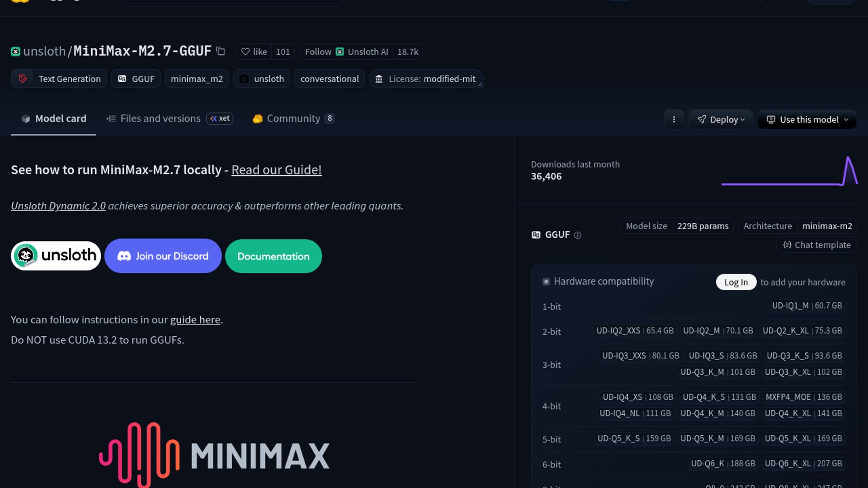Select the UD-Q4_K_XL 141 GB quant

[x=803, y=413]
